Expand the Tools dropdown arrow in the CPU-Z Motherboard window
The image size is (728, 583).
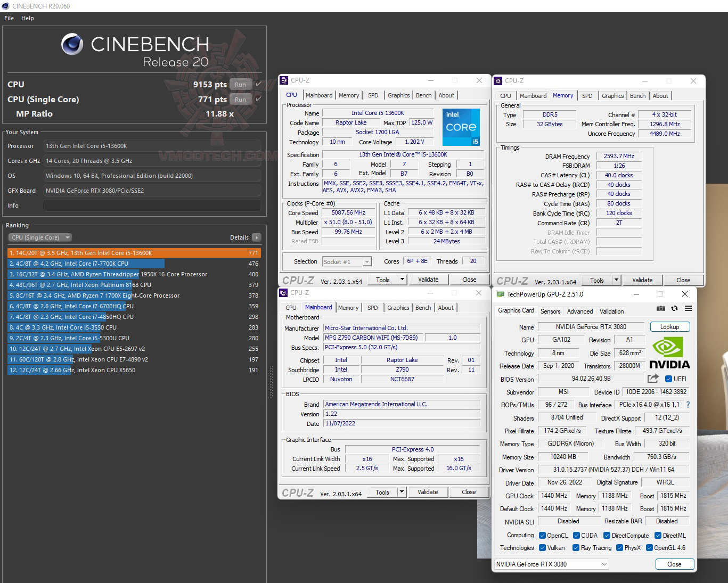(402, 492)
